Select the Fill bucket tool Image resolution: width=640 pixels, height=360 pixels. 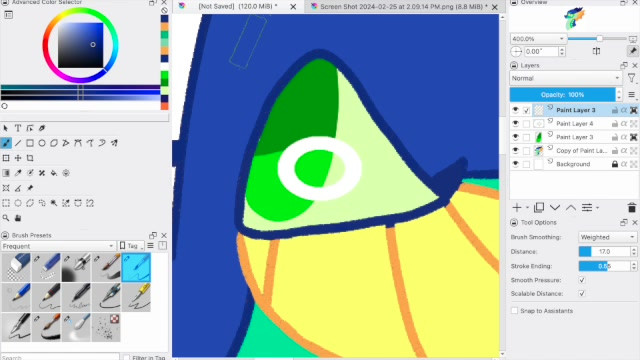[x=54, y=173]
